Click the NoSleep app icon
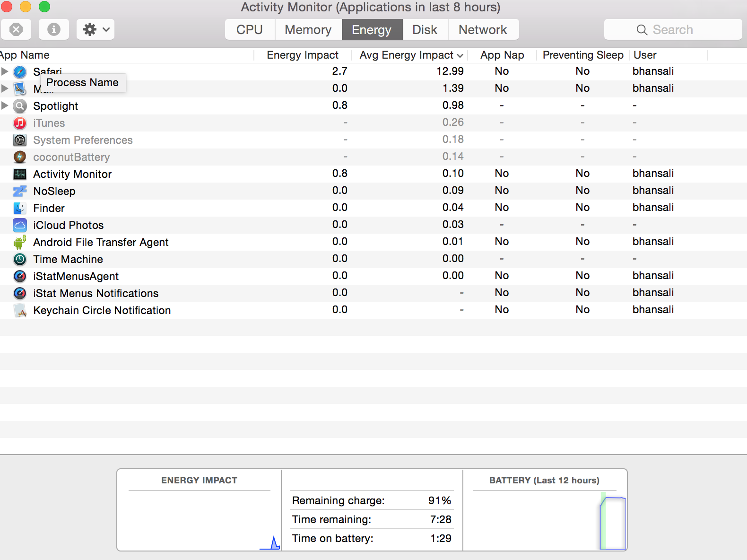Image resolution: width=747 pixels, height=560 pixels. 20,191
